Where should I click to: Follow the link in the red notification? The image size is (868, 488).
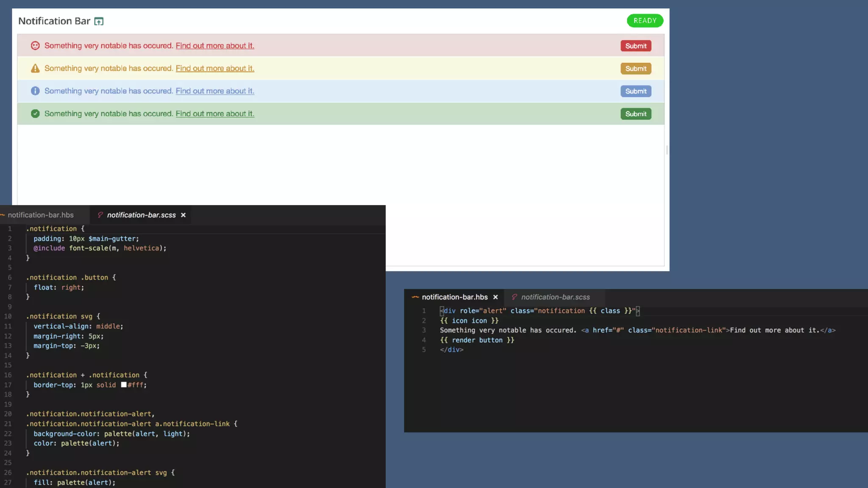point(215,46)
